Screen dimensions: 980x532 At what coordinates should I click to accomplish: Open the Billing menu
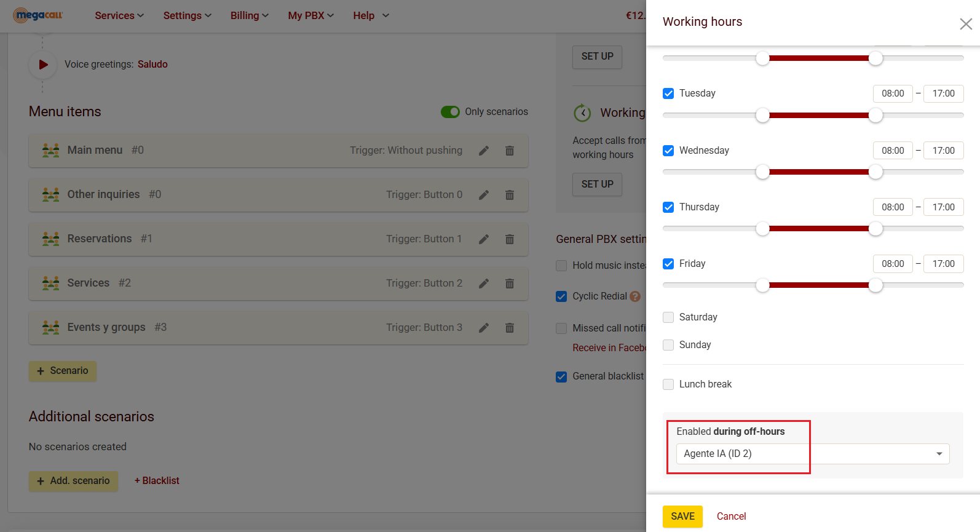[249, 15]
